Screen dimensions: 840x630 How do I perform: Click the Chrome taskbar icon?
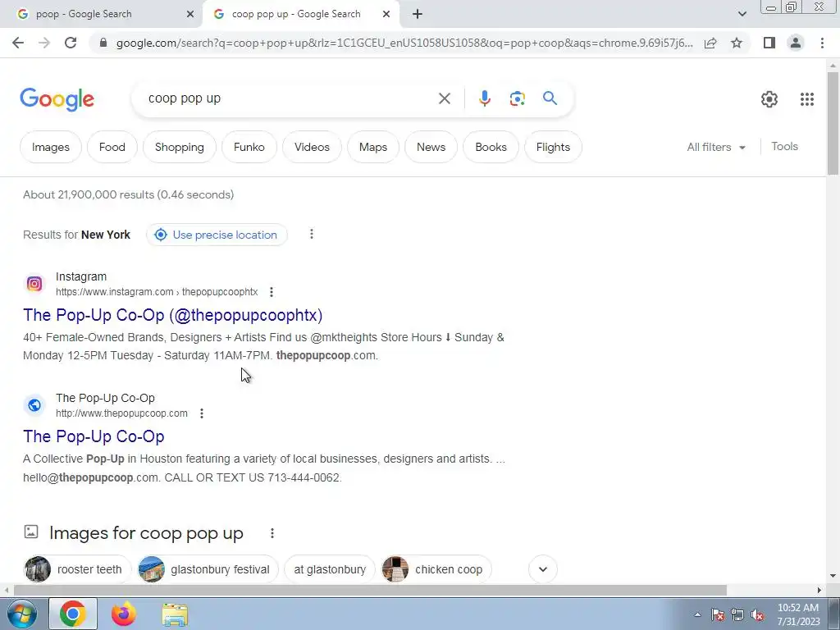(73, 614)
